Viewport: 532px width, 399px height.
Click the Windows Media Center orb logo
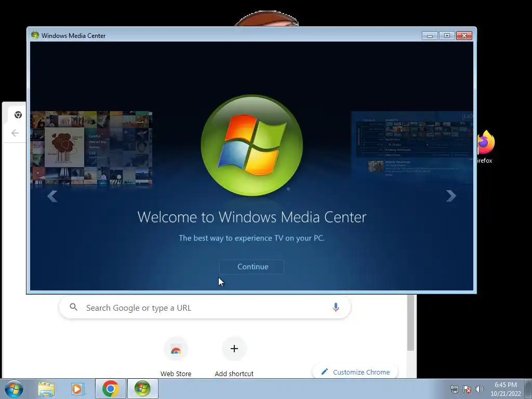point(252,145)
